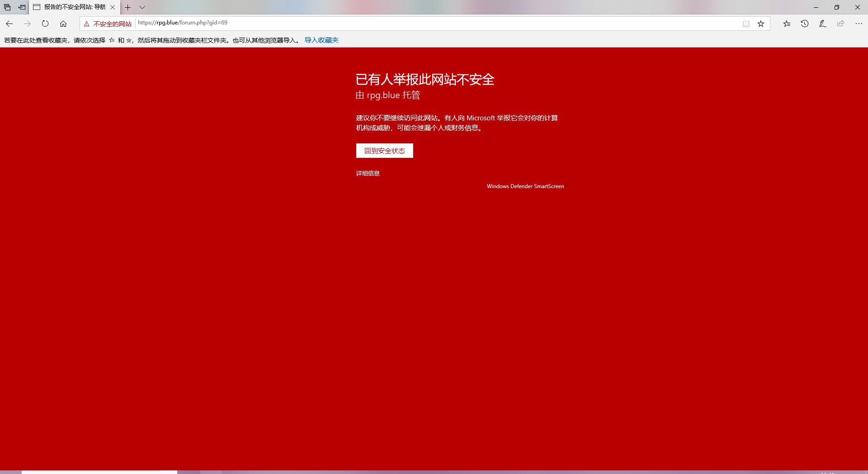Image resolution: width=868 pixels, height=474 pixels.
Task: Refresh the page
Action: 45,24
